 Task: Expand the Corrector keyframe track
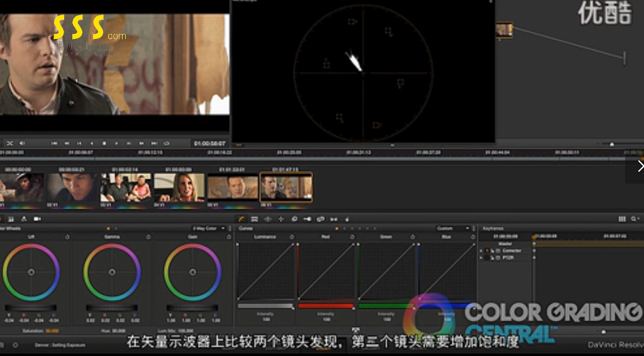pyautogui.click(x=481, y=250)
